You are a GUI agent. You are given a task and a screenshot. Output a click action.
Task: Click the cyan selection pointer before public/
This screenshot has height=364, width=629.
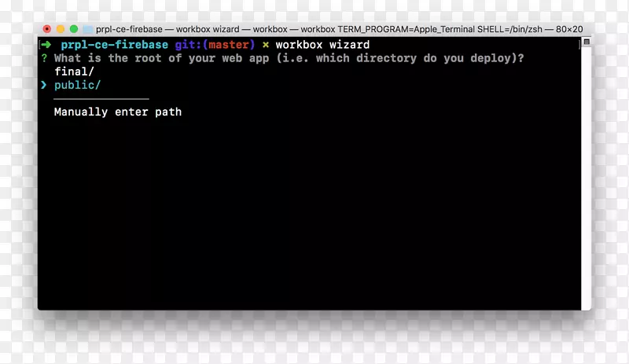[44, 85]
